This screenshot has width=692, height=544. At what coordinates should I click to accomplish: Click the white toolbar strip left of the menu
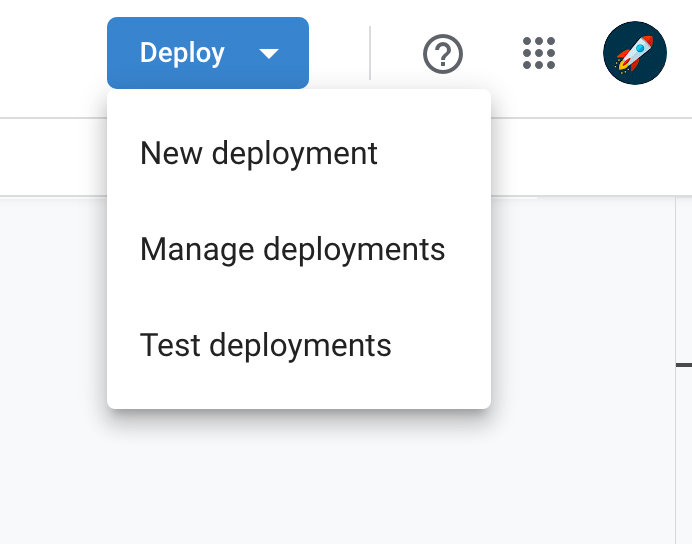click(50, 155)
